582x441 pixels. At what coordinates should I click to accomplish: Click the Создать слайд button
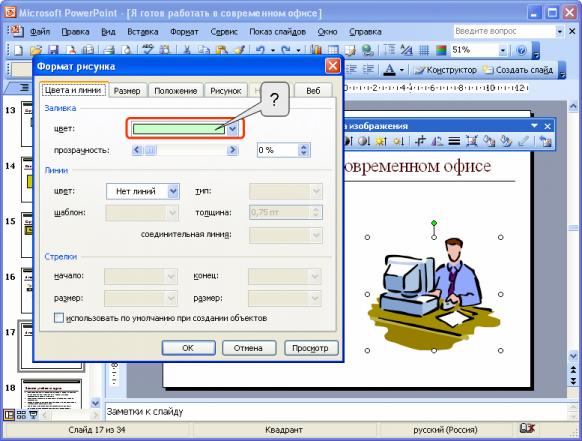[518, 70]
